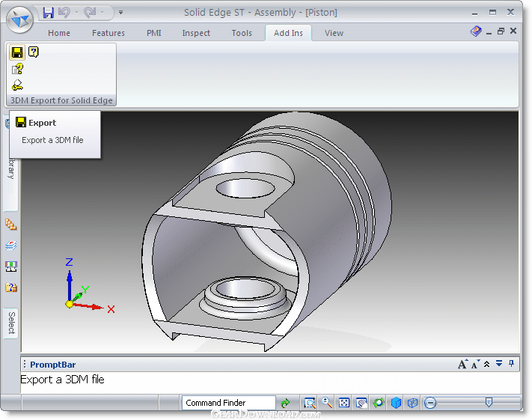Redo the last action
The image size is (532, 420).
90,13
